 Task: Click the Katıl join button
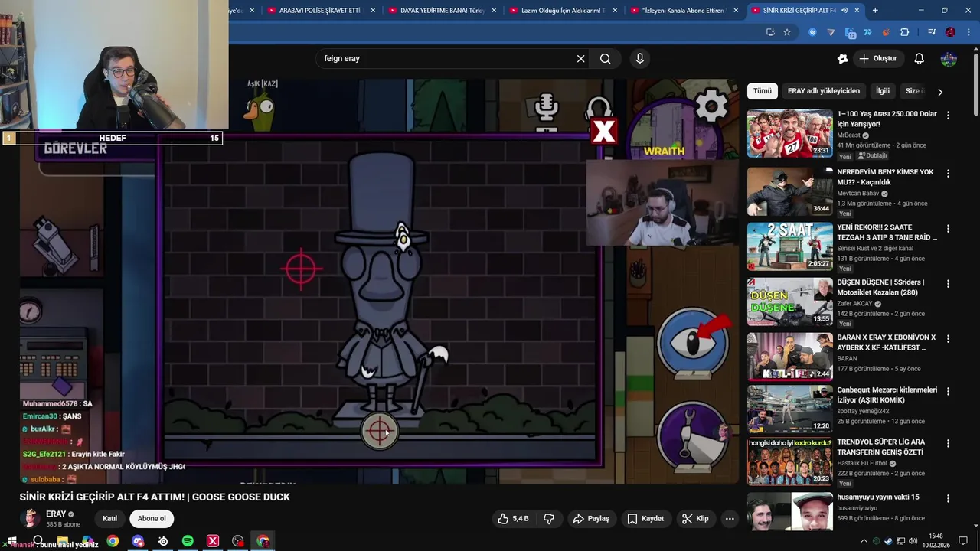click(x=109, y=519)
